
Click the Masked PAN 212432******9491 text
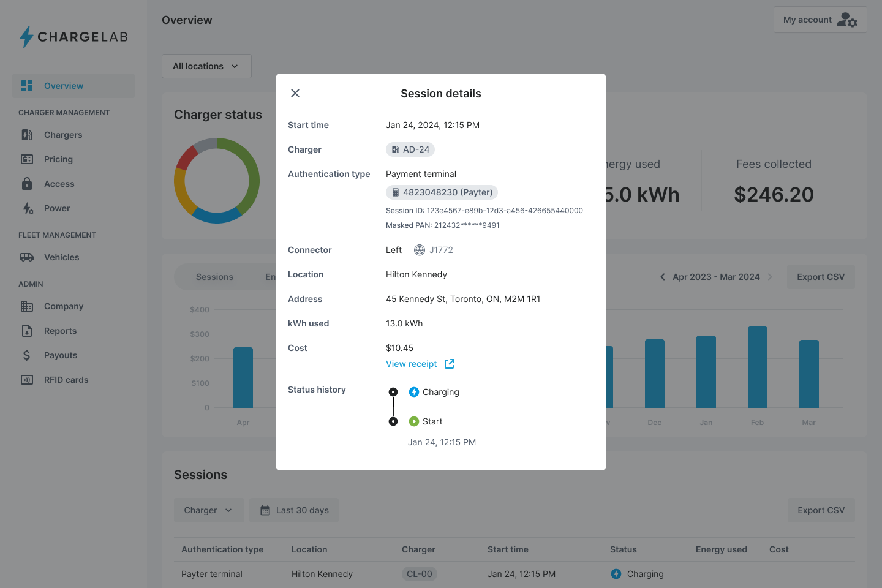(443, 225)
